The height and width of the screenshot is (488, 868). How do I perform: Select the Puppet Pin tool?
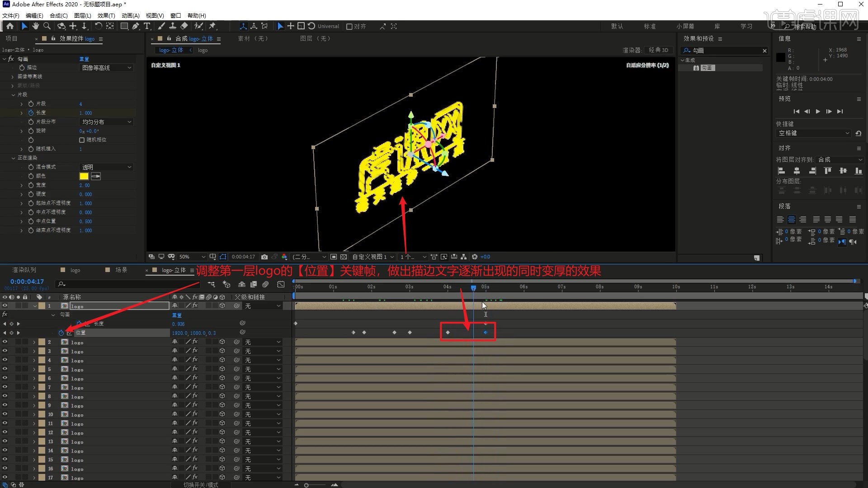[212, 26]
